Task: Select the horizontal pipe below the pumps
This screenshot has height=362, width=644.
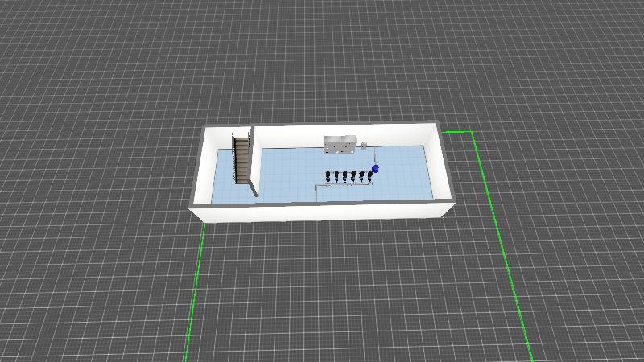Action: pos(342,186)
